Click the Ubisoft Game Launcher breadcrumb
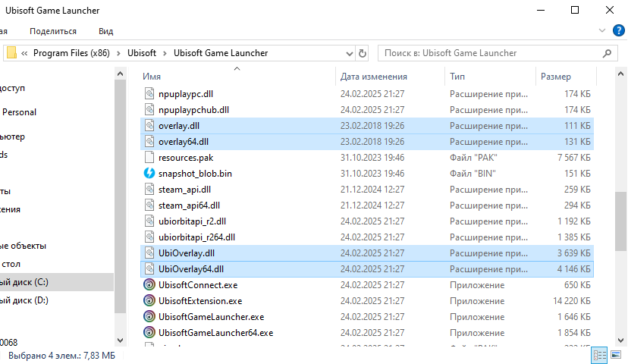The image size is (628, 364). coord(221,53)
